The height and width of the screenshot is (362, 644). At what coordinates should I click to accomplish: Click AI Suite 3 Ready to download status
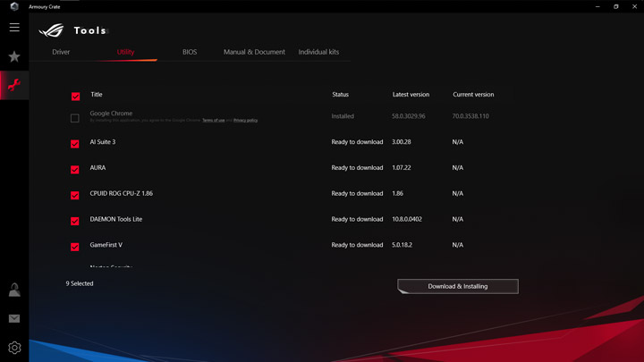coord(357,142)
